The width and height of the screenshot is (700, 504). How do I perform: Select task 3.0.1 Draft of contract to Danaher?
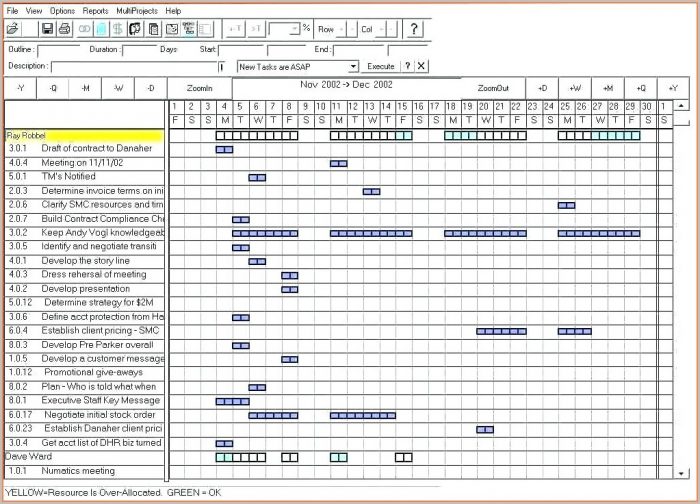[84, 148]
